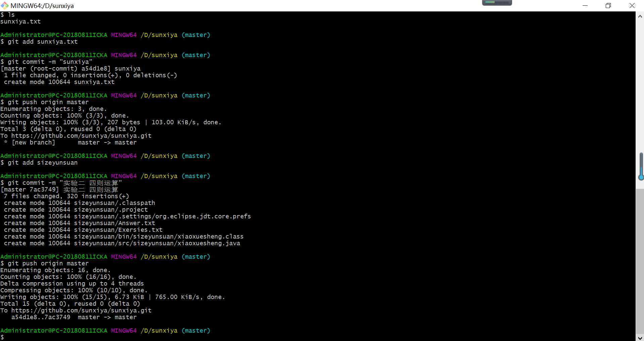Click 'org.eclipse.jdt.core.prefs' create mode line
This screenshot has width=644, height=341.
click(x=127, y=216)
